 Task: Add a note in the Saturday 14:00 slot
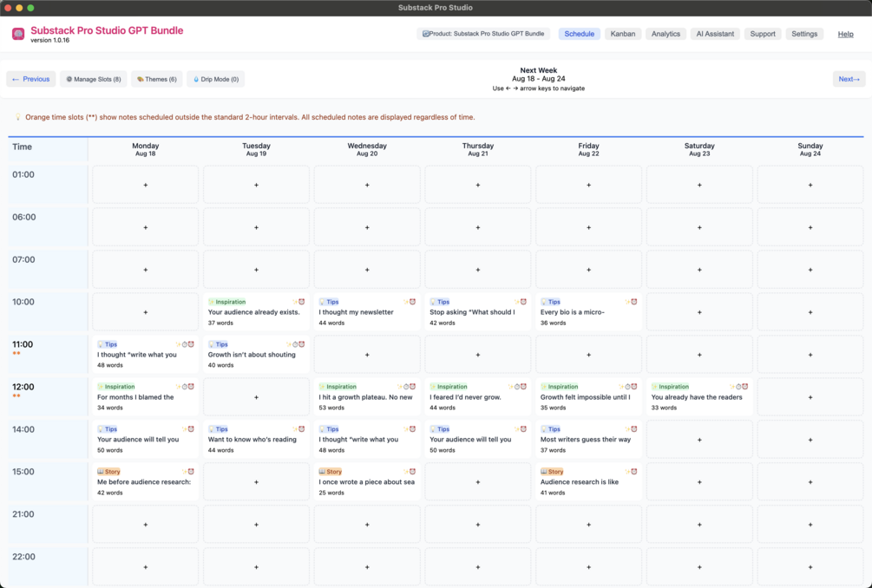[x=699, y=440]
